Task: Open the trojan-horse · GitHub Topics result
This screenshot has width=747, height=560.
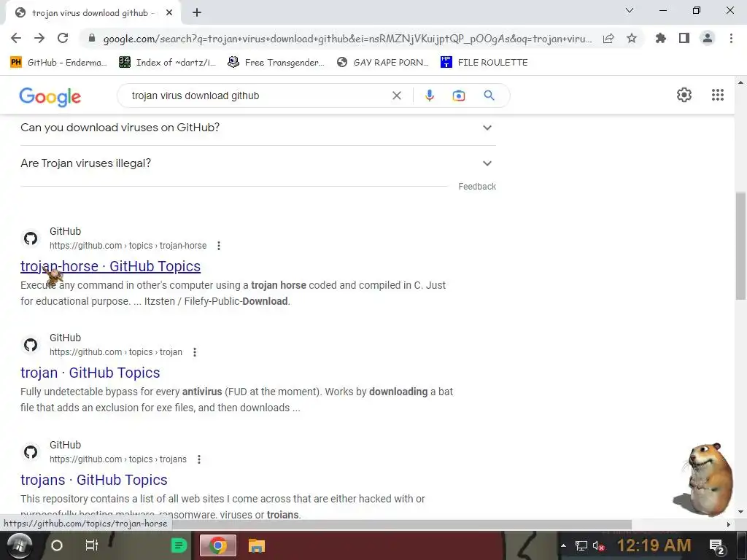Action: coord(111,266)
